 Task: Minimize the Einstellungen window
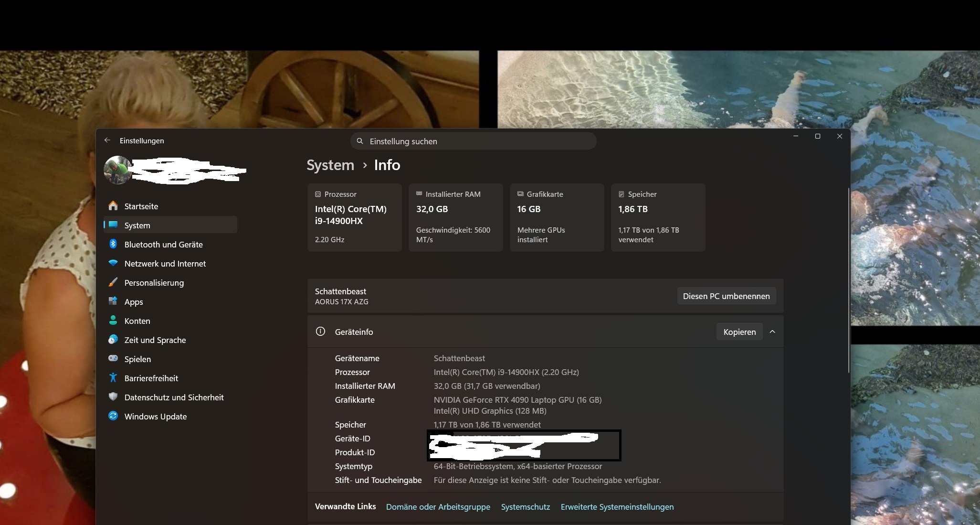(796, 136)
